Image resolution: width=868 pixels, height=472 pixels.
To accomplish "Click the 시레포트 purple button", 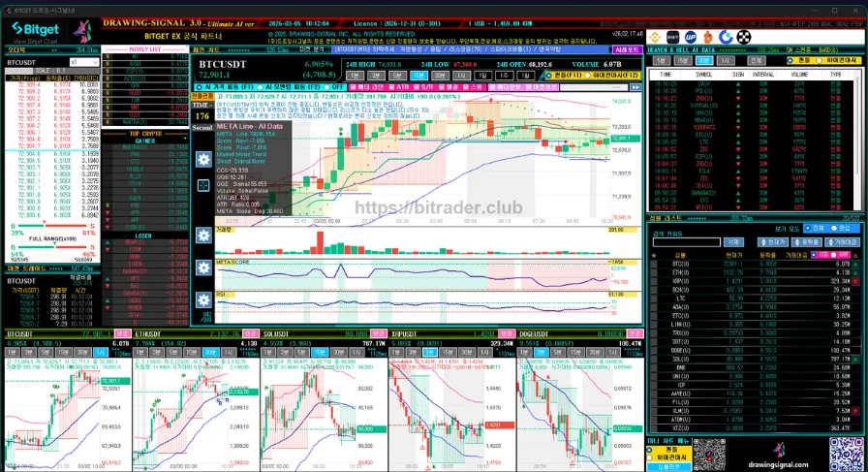I will [x=627, y=49].
